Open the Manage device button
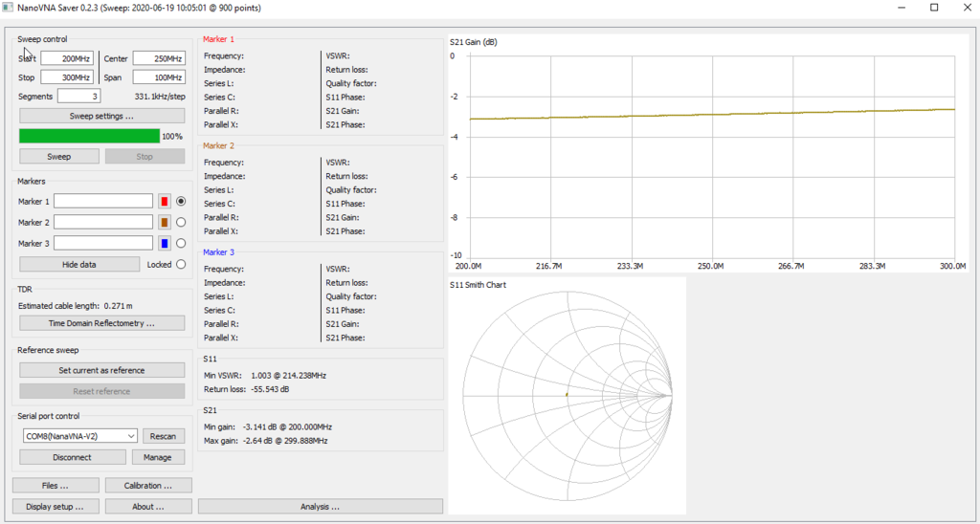 (x=158, y=457)
